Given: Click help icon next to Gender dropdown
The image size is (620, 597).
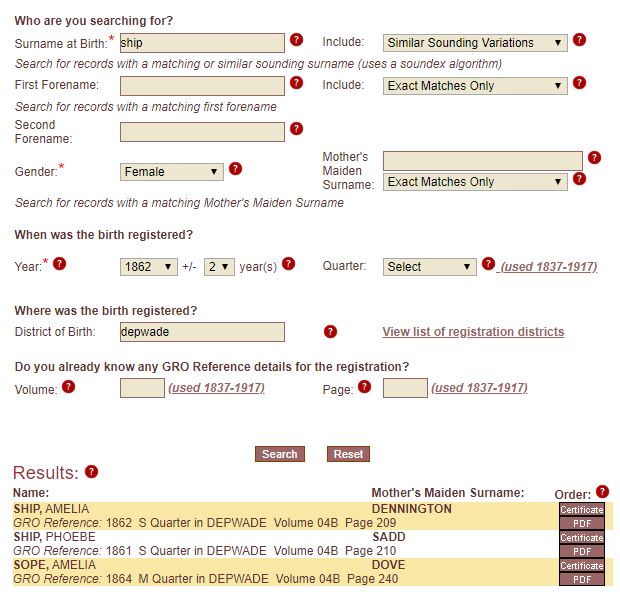Looking at the screenshot, I should click(x=236, y=169).
